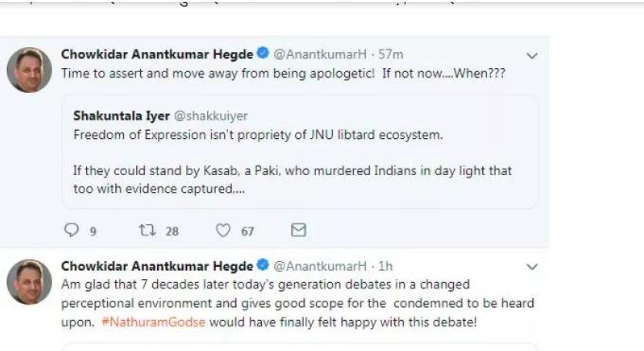This screenshot has height=351, width=644.
Task: Click the 1h timestamp of the second tweet
Action: tap(385, 266)
